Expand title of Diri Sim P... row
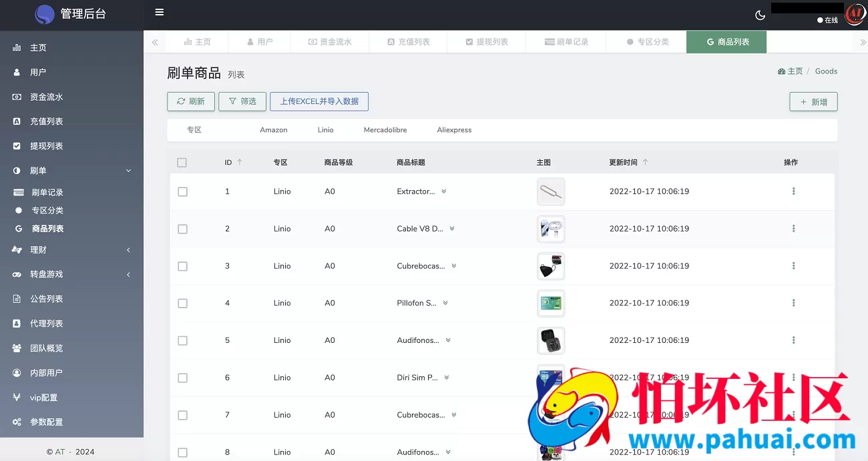 (447, 378)
